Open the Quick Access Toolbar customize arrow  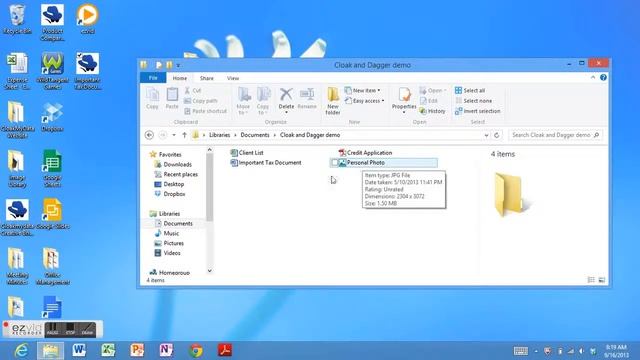pos(178,65)
